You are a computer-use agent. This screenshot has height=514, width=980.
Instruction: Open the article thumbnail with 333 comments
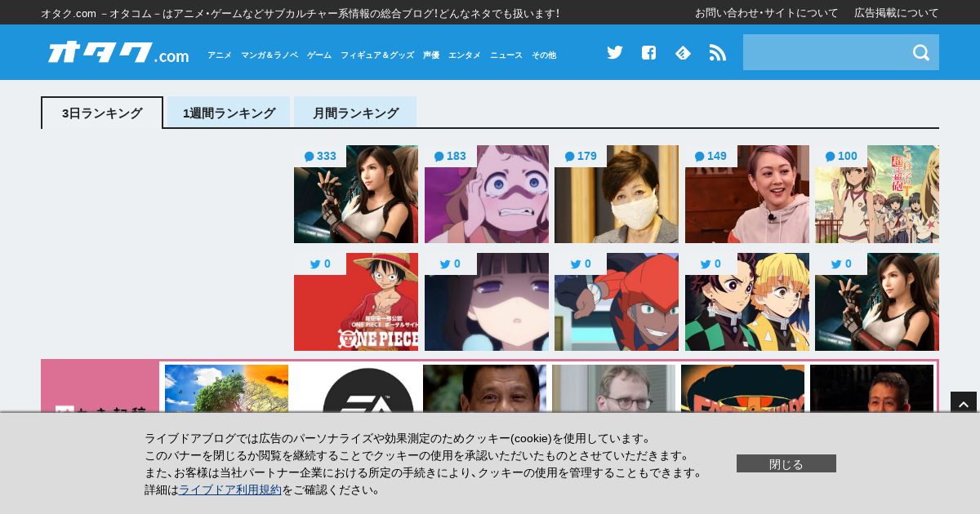coord(356,194)
